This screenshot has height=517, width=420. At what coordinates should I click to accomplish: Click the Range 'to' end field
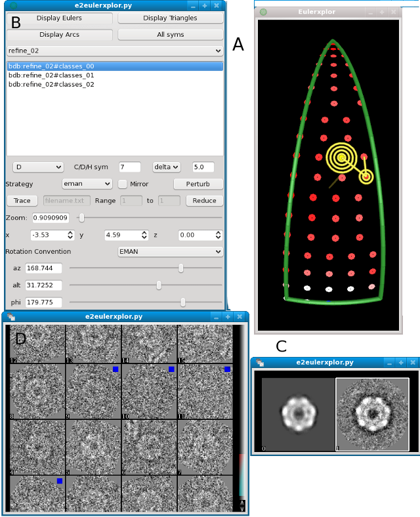click(169, 201)
